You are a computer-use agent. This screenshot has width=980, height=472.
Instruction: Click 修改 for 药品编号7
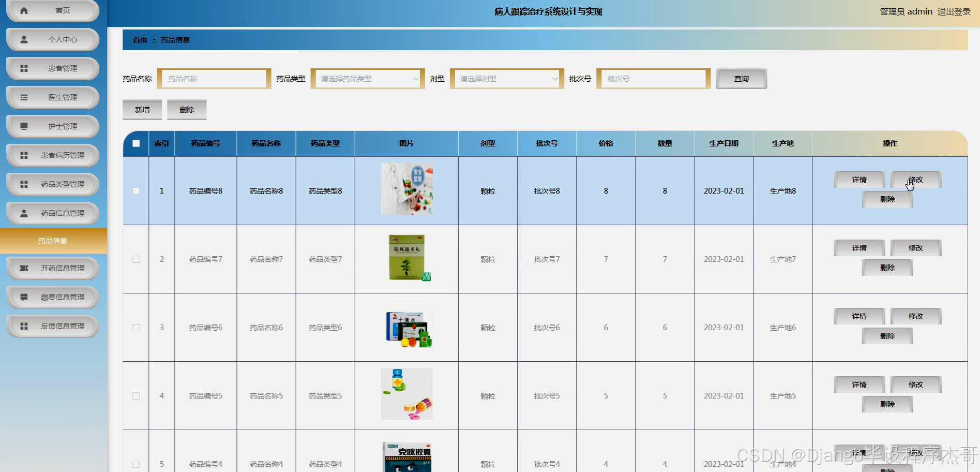916,248
